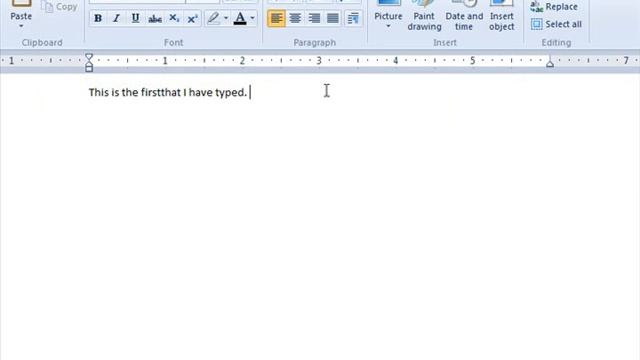This screenshot has width=640, height=360.
Task: Insert a Paint drawing
Action: tap(424, 16)
